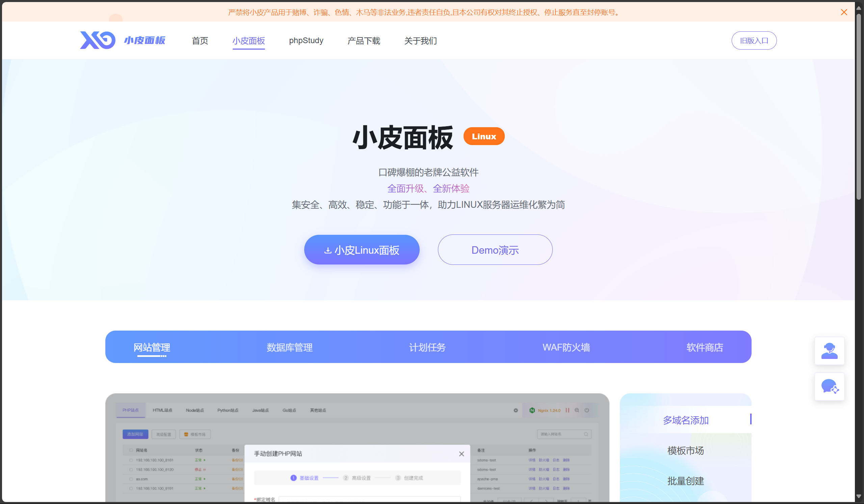Open the phpStudy nav item
Viewport: 864px width, 504px height.
(306, 40)
